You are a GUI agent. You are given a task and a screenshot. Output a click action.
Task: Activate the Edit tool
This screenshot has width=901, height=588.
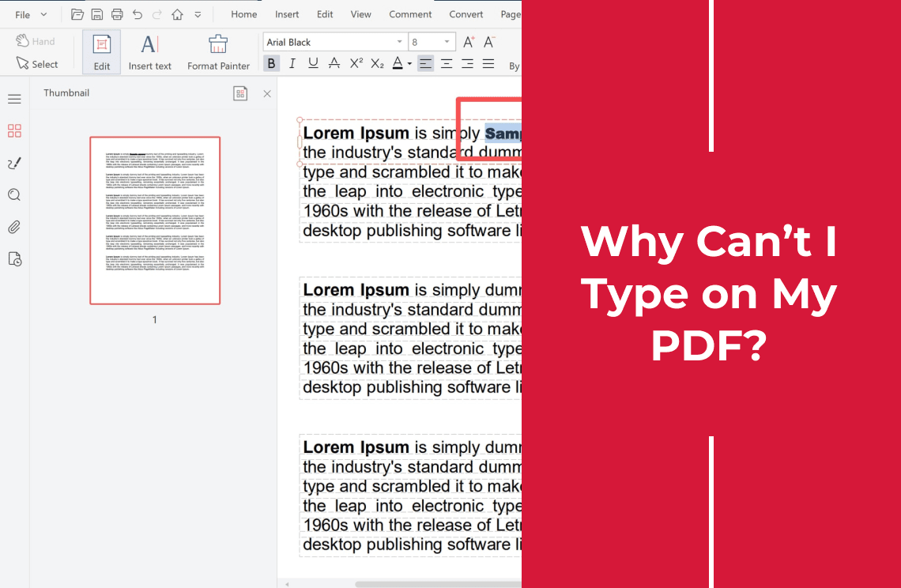102,51
